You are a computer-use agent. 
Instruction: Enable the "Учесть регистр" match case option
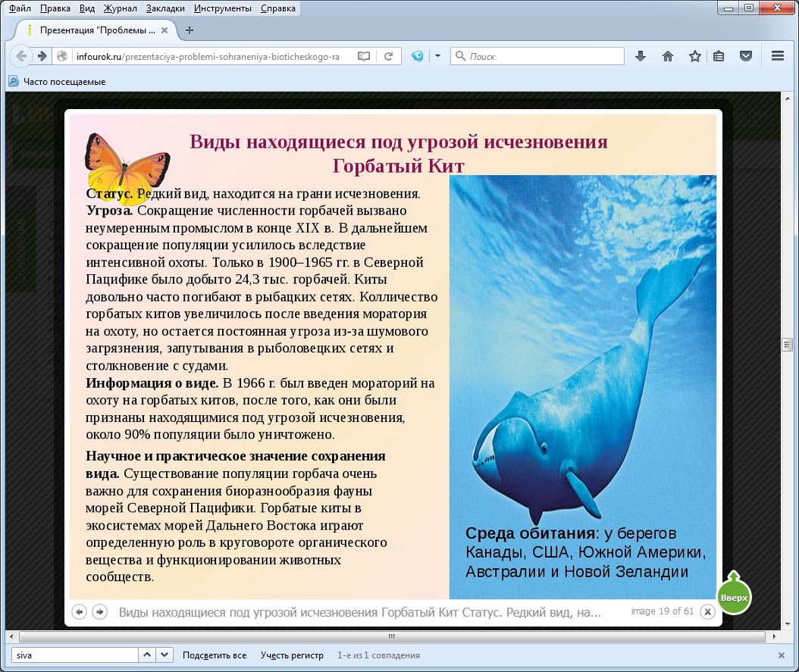(291, 655)
